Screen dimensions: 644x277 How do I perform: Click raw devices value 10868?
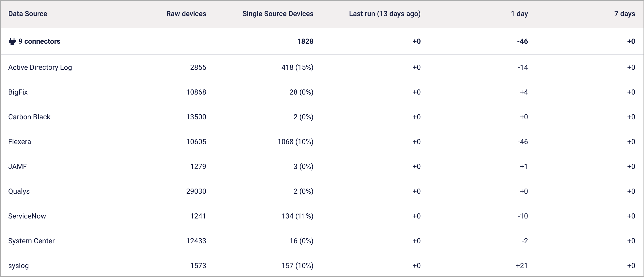[x=196, y=92]
